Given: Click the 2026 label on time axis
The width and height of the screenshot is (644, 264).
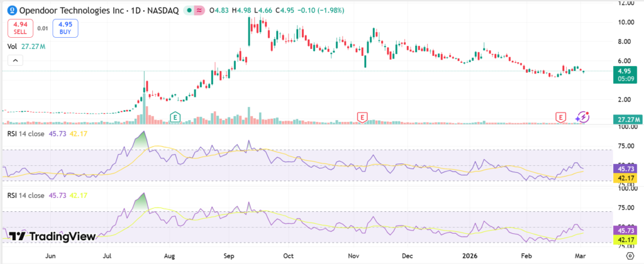Looking at the screenshot, I should click(x=470, y=256).
